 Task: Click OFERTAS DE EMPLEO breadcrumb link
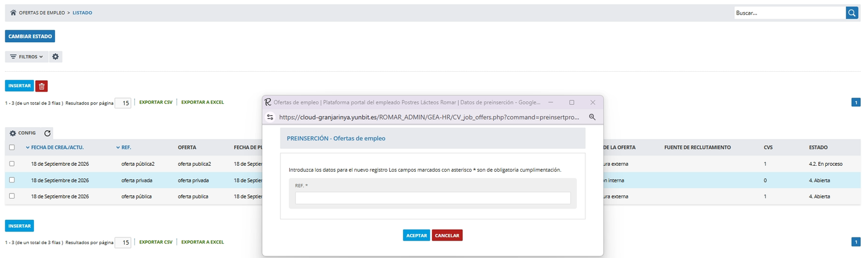[42, 13]
